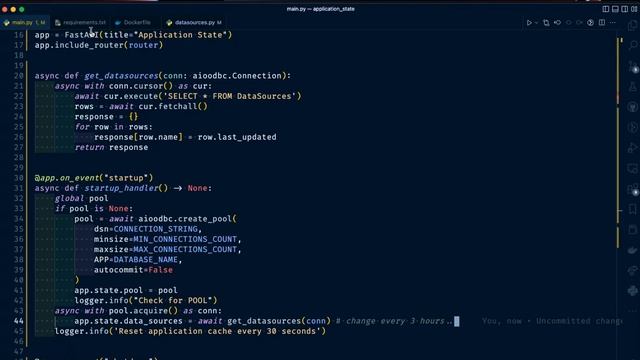Viewport: 640px width, 360px height.
Task: Open the Extensions view in the activity bar
Action: (x=632, y=189)
